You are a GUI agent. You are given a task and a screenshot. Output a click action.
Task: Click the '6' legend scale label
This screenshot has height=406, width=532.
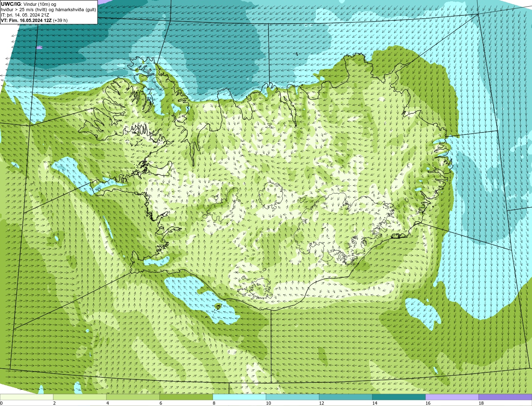[x=161, y=403]
